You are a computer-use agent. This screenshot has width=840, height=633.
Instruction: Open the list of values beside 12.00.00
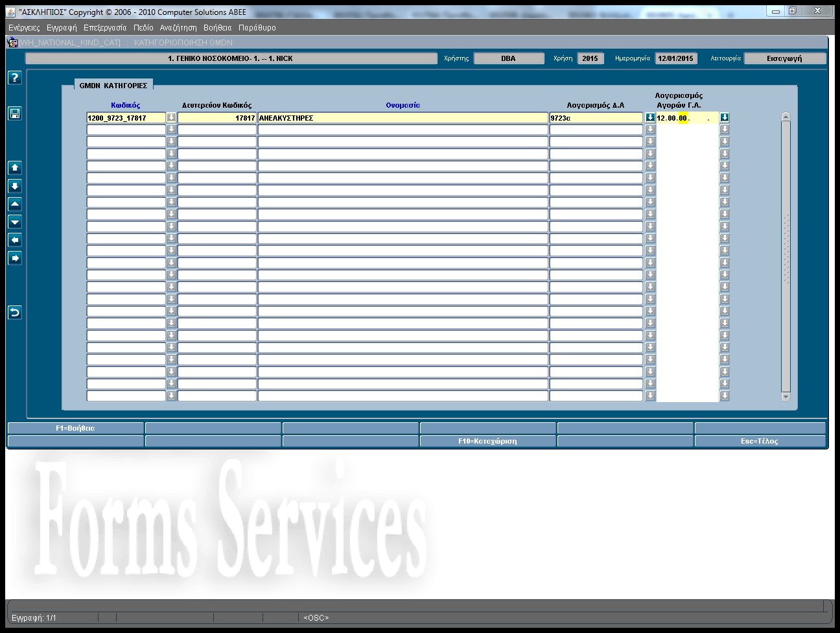click(725, 117)
